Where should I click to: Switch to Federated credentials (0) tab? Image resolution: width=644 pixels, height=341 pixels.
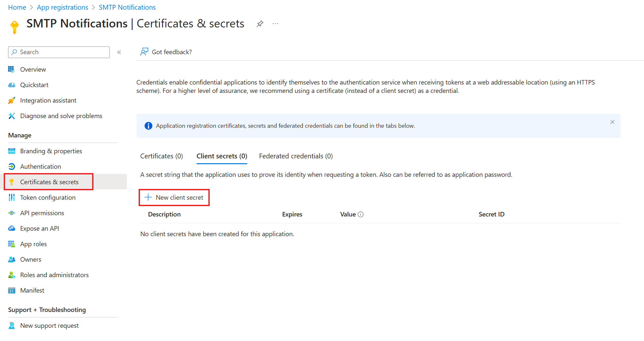tap(296, 156)
